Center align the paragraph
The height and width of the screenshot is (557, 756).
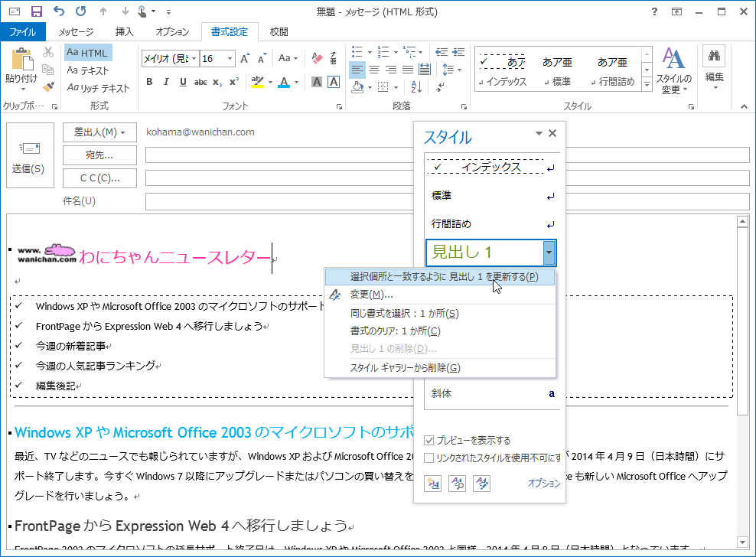374,70
